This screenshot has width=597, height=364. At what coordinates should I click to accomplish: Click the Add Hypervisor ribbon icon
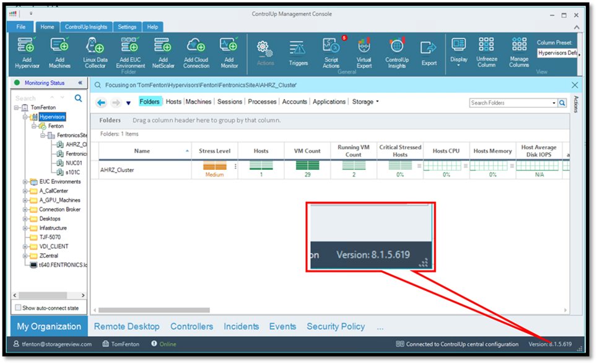(x=27, y=53)
